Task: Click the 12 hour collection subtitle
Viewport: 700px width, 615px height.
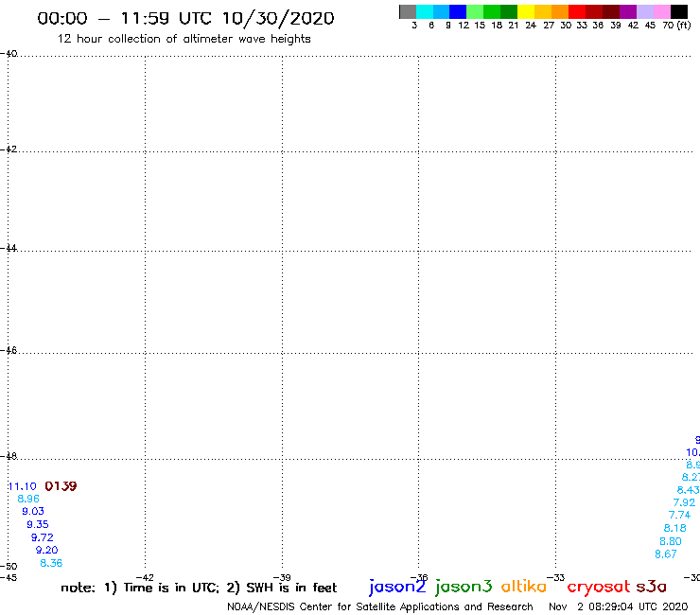Action: 184,39
